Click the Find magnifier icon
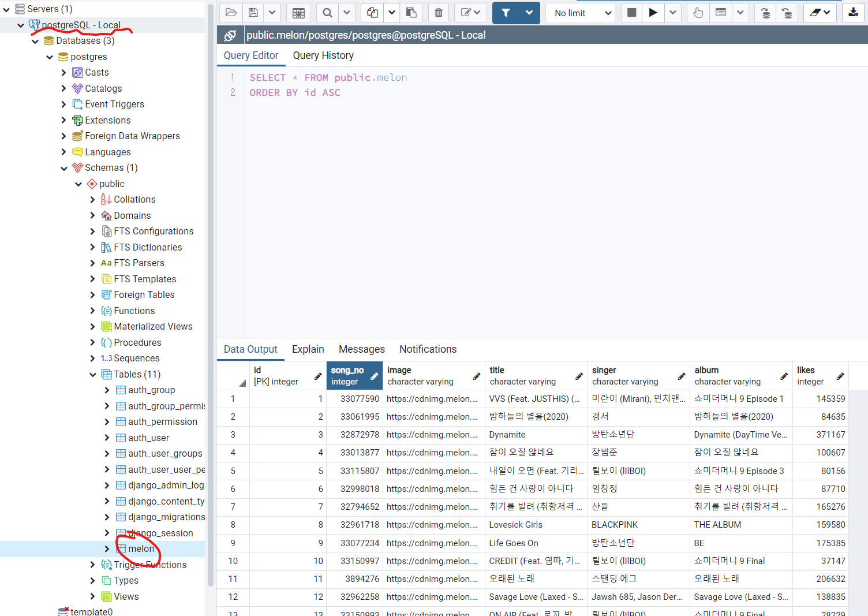Image resolution: width=868 pixels, height=616 pixels. point(327,13)
